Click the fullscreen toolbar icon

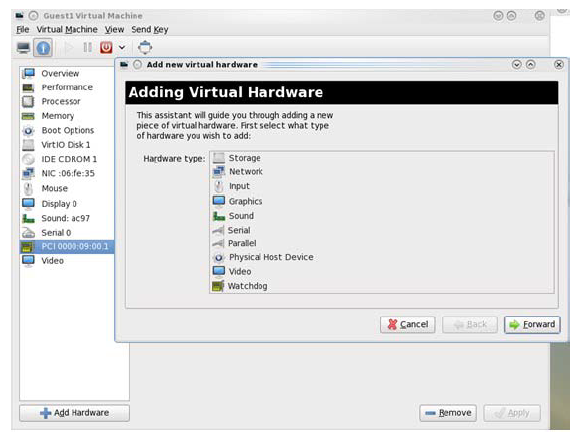(x=145, y=47)
